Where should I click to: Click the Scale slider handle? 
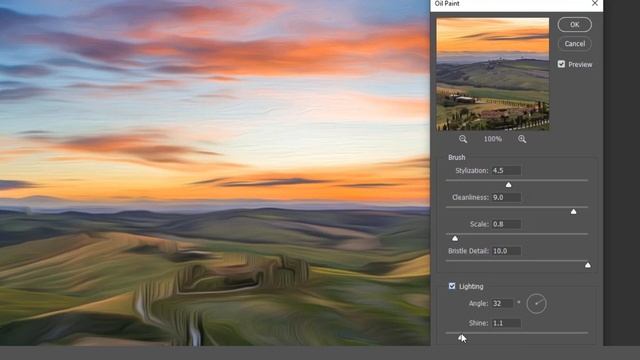455,238
